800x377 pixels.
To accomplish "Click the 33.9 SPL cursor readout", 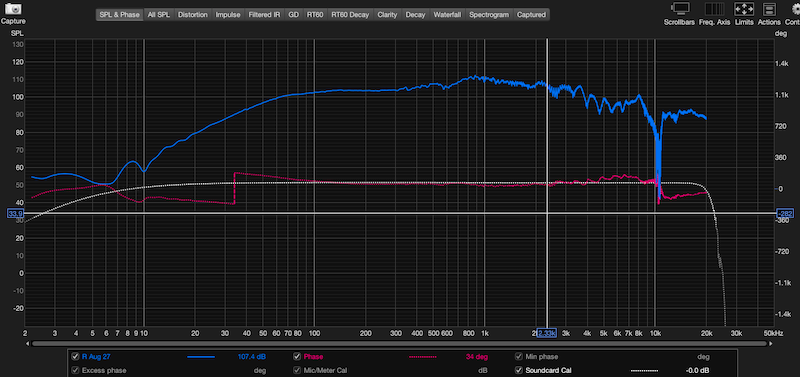I will click(16, 213).
